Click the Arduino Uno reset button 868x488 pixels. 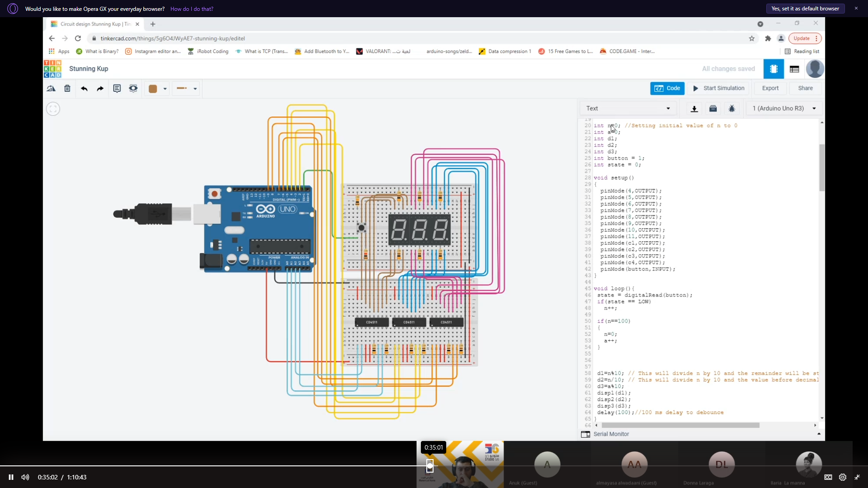pos(214,194)
